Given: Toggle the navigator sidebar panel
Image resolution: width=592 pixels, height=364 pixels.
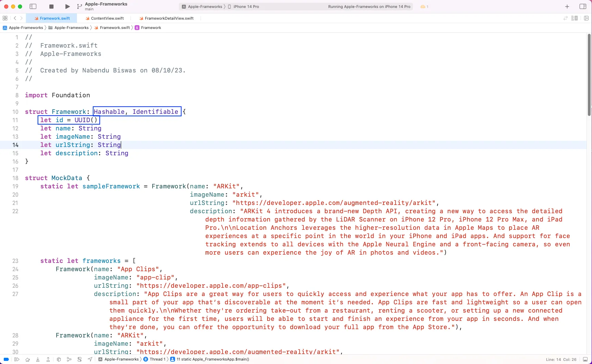Looking at the screenshot, I should [33, 7].
